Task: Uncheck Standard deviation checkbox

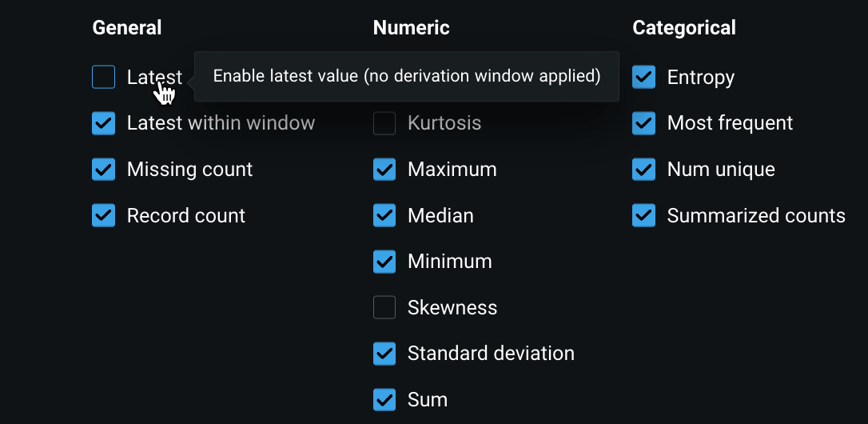Action: pyautogui.click(x=384, y=354)
